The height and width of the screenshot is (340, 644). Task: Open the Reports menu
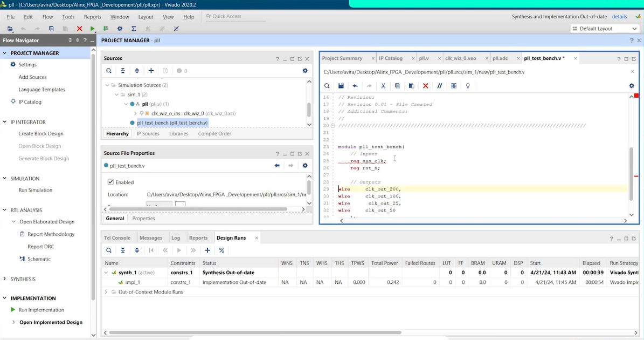pyautogui.click(x=93, y=17)
